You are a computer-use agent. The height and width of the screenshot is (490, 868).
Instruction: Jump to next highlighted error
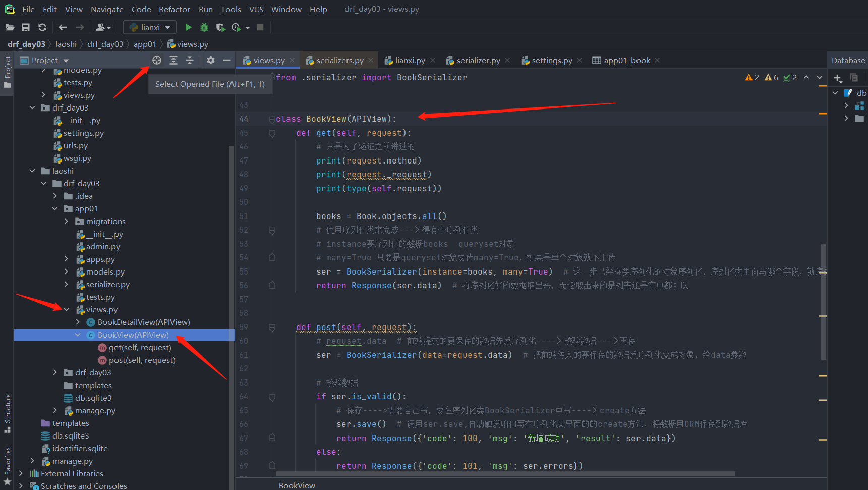click(820, 77)
